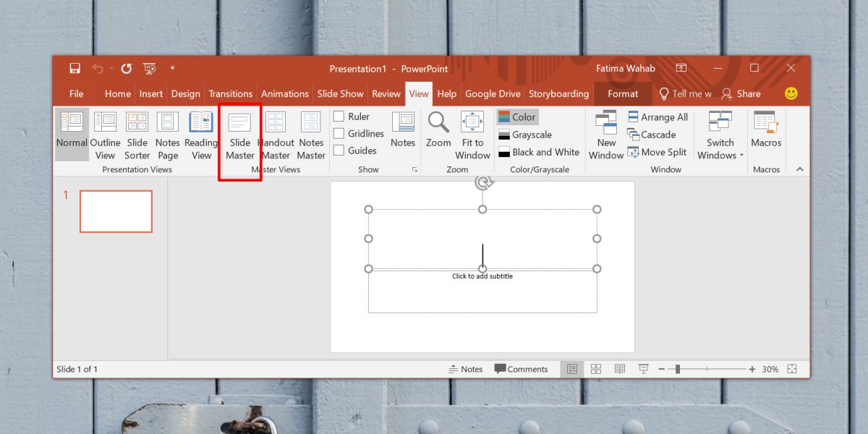The image size is (868, 434).
Task: Switch to the Animations tab
Action: tap(284, 93)
